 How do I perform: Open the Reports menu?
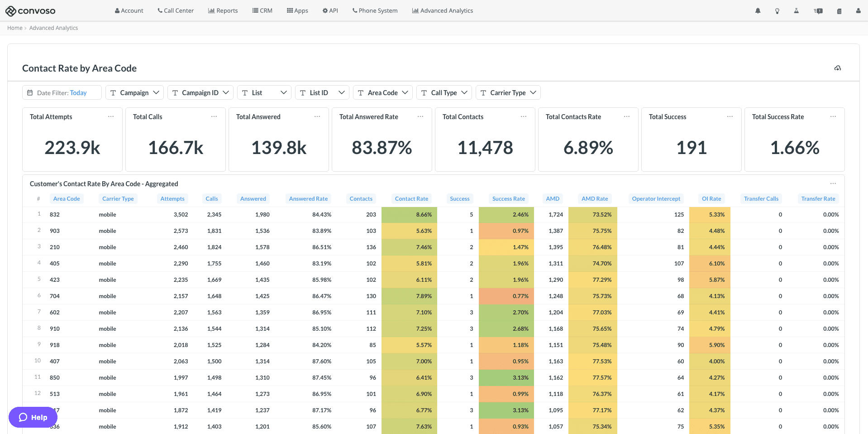click(x=223, y=11)
